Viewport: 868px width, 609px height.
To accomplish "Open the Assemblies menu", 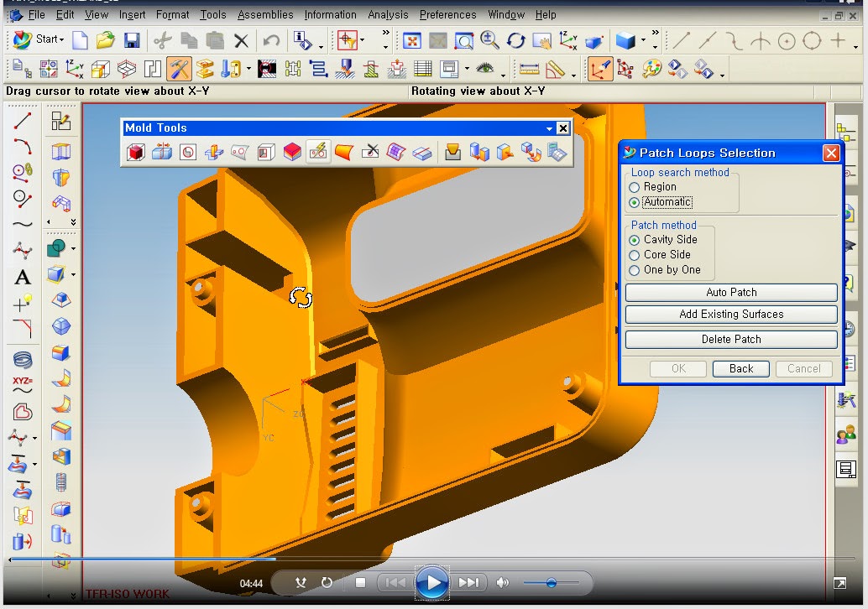I will (x=265, y=14).
